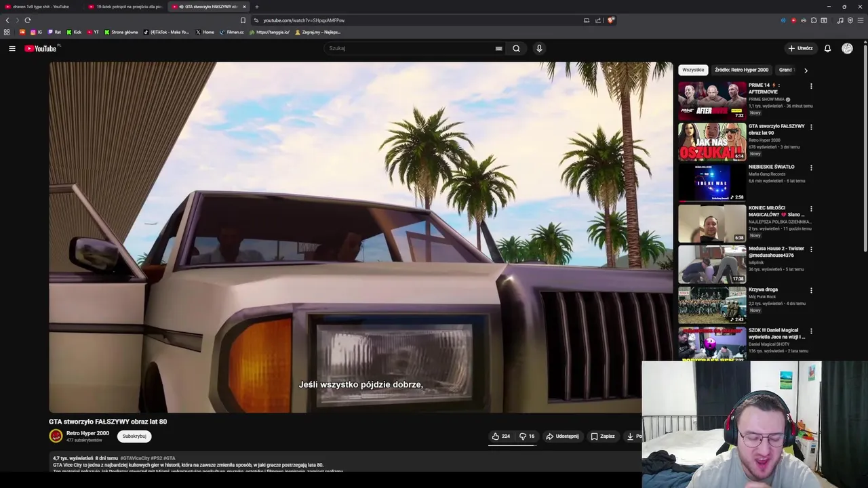
Task: Open options menu for Medusa Hause 2
Action: tap(811, 249)
